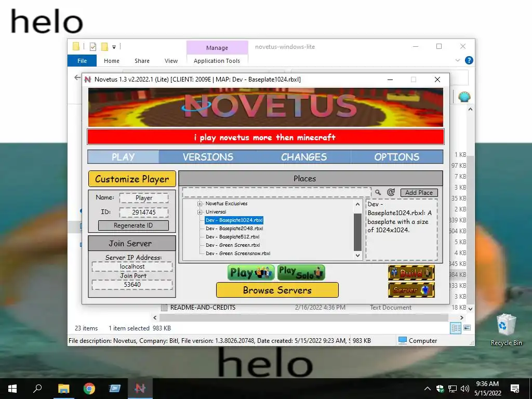This screenshot has width=532, height=399.
Task: Open Windows Security tray icon
Action: [440, 389]
